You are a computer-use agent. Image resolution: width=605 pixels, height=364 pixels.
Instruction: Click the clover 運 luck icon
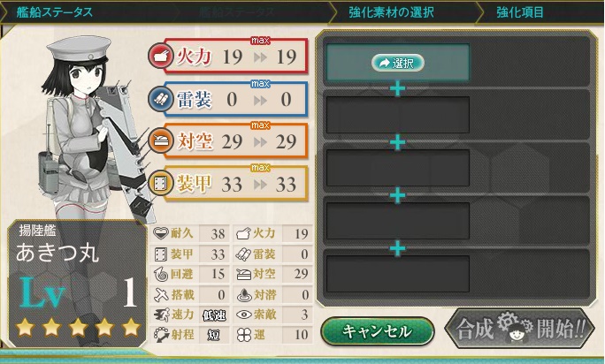(x=244, y=335)
